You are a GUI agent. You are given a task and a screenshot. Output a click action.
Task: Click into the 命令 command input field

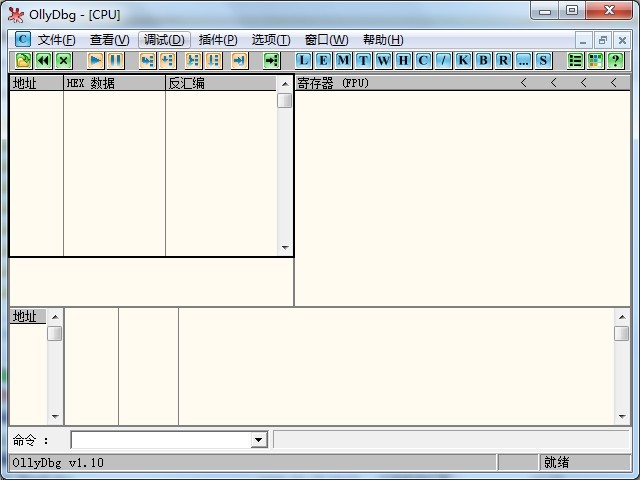click(x=160, y=440)
